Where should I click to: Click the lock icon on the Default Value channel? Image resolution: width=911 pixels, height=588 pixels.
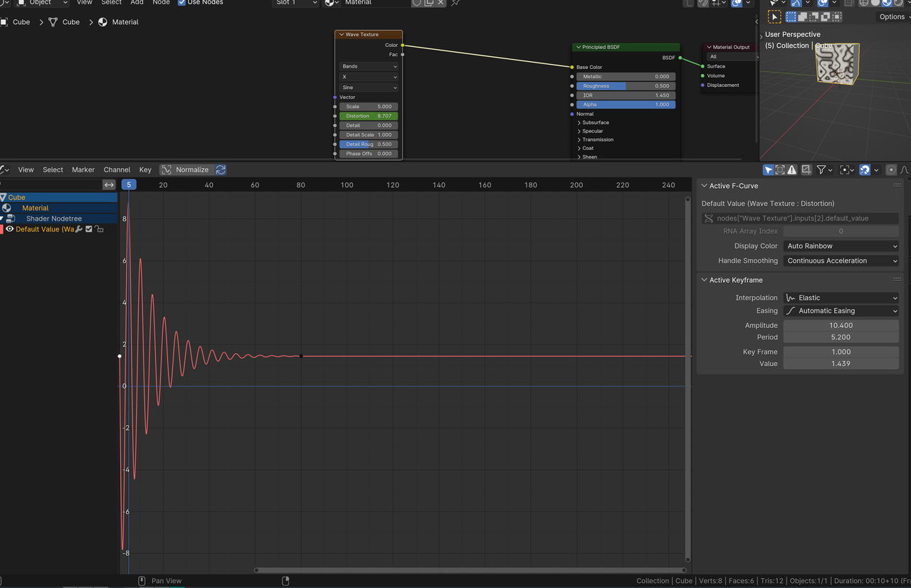[x=99, y=229]
